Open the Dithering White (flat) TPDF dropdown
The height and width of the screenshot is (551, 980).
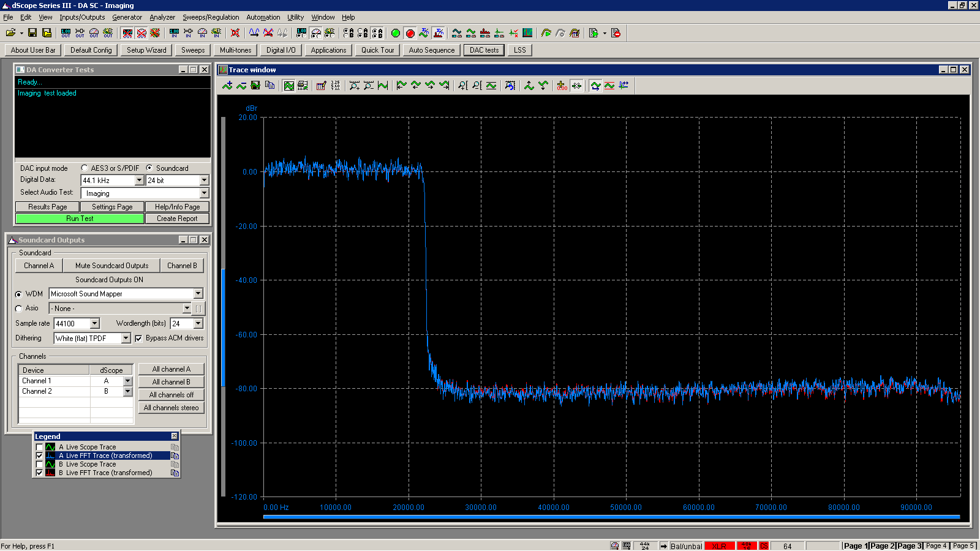[x=126, y=338]
